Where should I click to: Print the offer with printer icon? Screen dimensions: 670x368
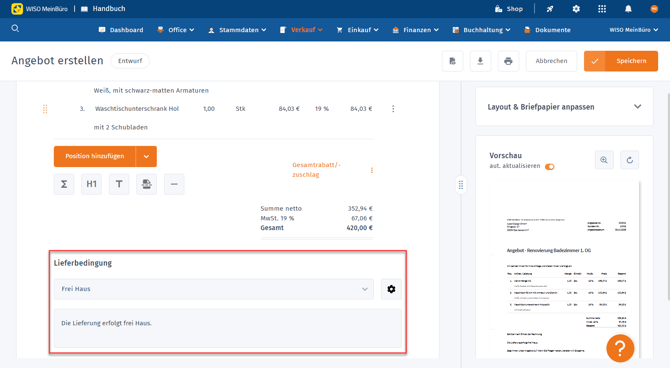click(508, 61)
